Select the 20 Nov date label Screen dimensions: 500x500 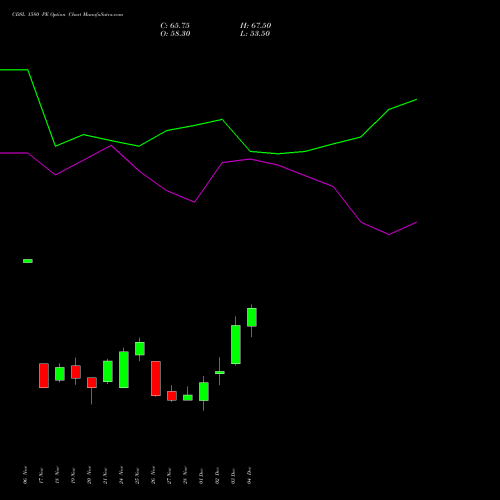89,475
